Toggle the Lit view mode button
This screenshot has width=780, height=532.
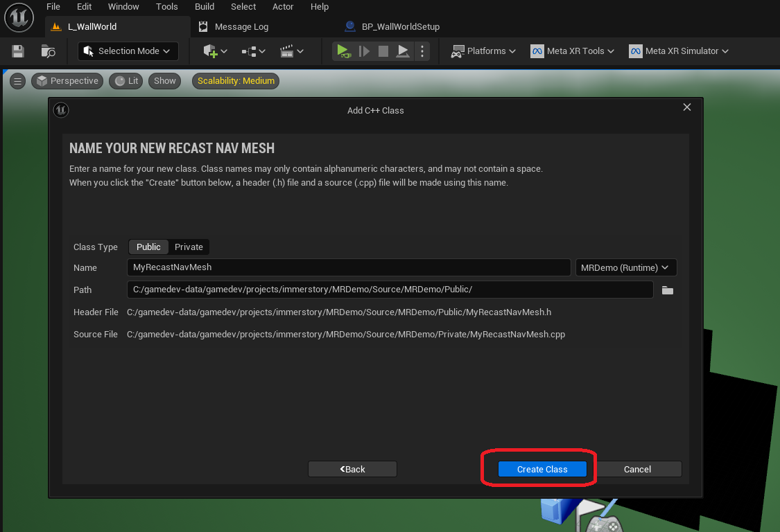click(126, 81)
